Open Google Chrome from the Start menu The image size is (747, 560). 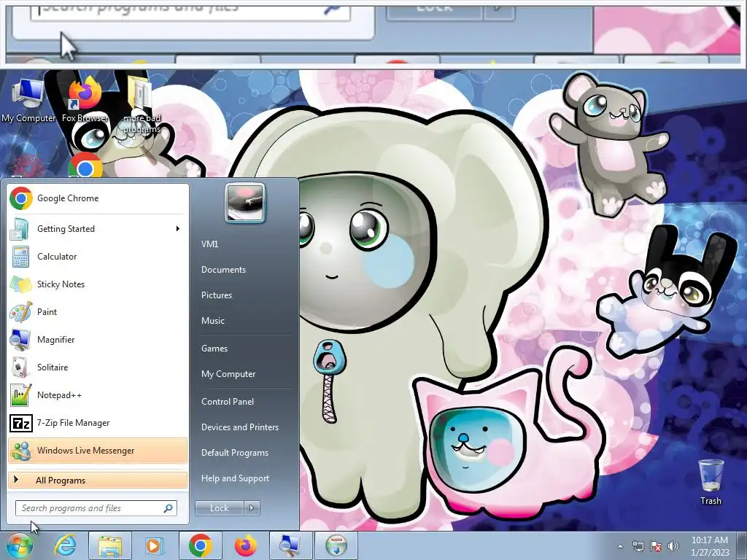[x=98, y=198]
